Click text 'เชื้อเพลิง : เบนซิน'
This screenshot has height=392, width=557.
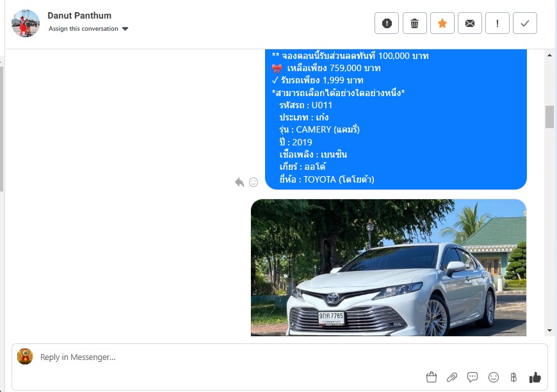click(x=313, y=154)
